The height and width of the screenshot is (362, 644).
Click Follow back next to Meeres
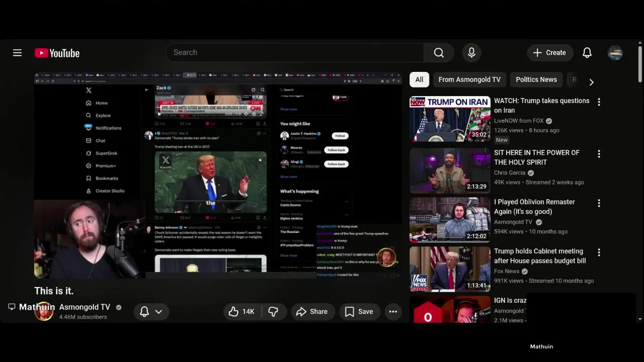coord(336,150)
